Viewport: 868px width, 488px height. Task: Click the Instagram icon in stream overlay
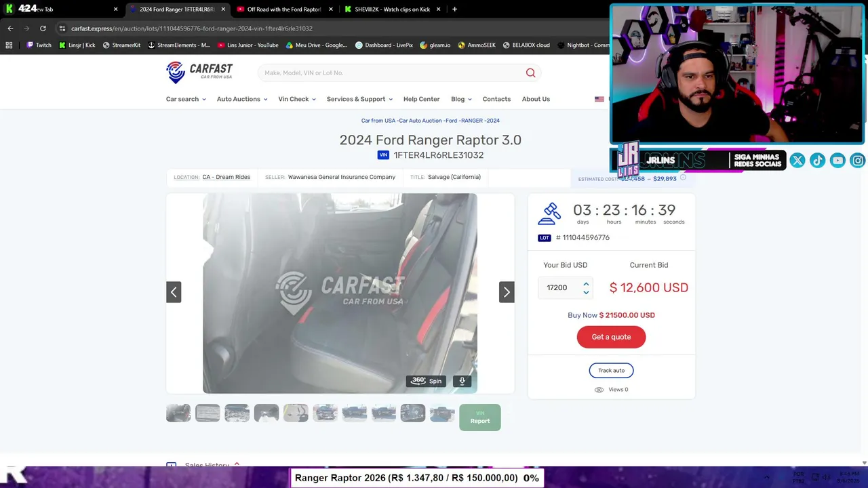[x=858, y=161]
